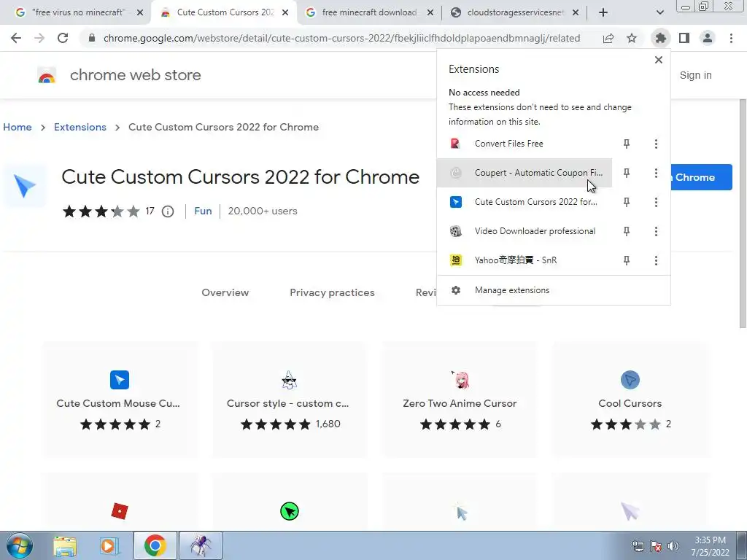Open the Chrome profile avatar icon

pyautogui.click(x=708, y=38)
